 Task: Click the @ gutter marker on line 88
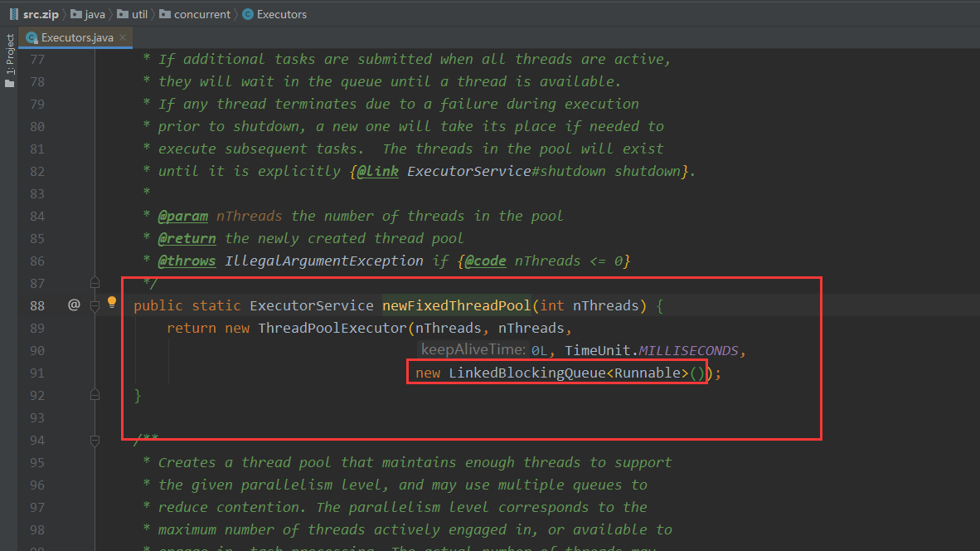[x=74, y=305]
